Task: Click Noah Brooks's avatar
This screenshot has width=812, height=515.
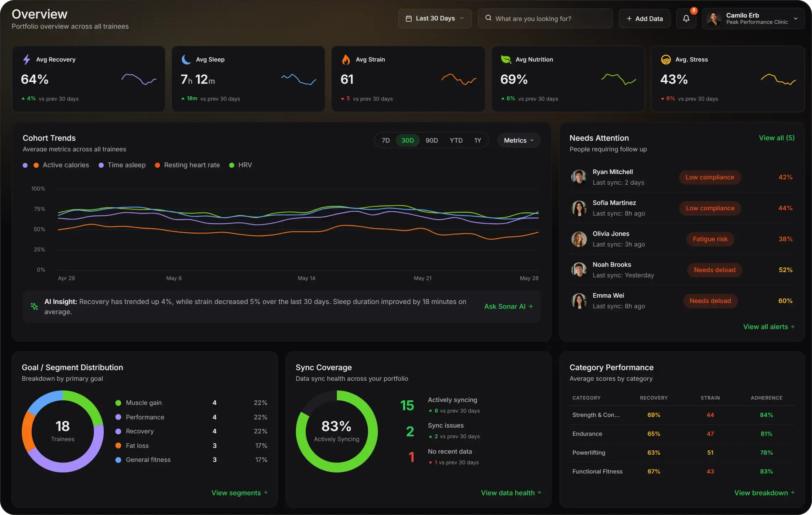Action: [x=579, y=270]
